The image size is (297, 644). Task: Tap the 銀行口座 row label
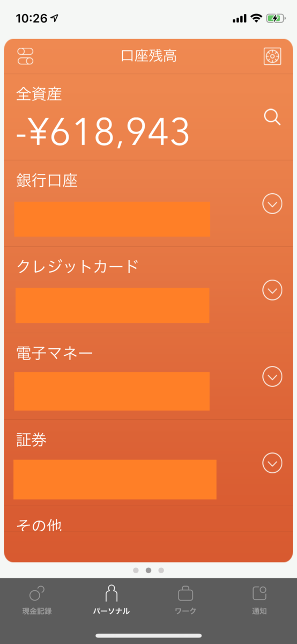[47, 181]
